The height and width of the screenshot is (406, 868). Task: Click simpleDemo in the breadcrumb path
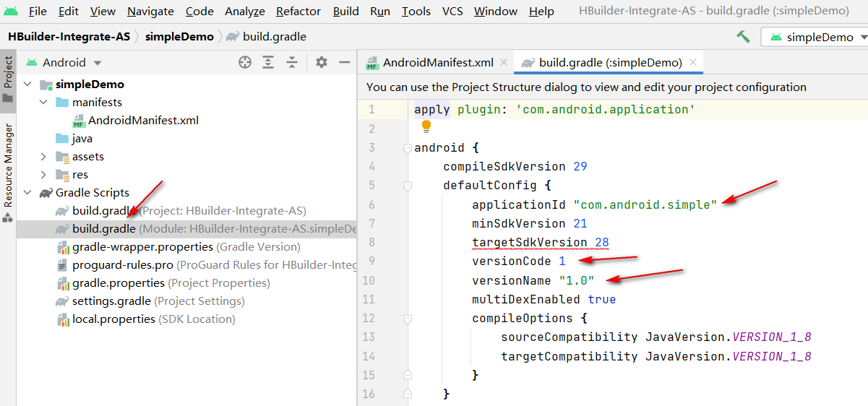(x=180, y=36)
